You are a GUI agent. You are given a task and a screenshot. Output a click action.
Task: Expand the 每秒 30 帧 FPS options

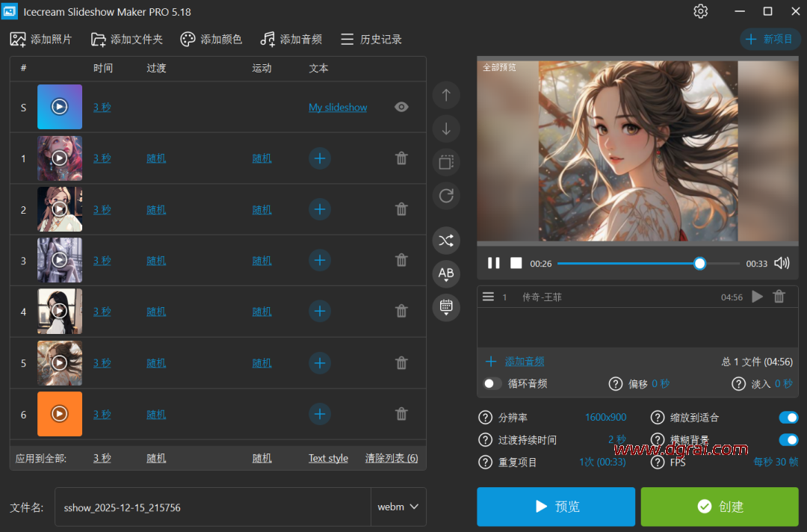point(776,463)
